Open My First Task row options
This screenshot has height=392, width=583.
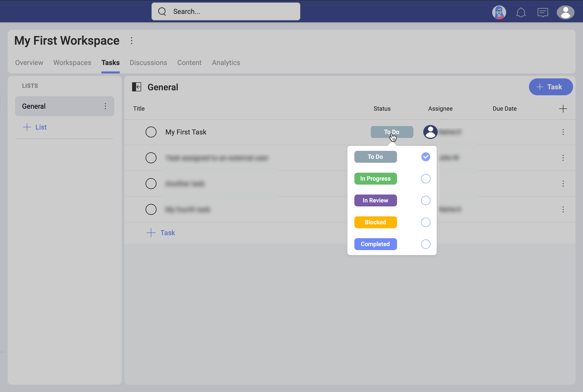[563, 132]
